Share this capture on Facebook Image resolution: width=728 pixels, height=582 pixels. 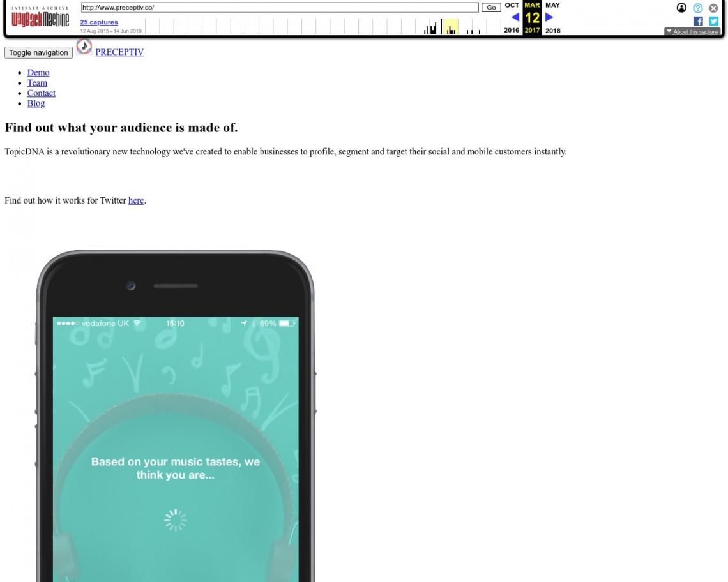[698, 21]
